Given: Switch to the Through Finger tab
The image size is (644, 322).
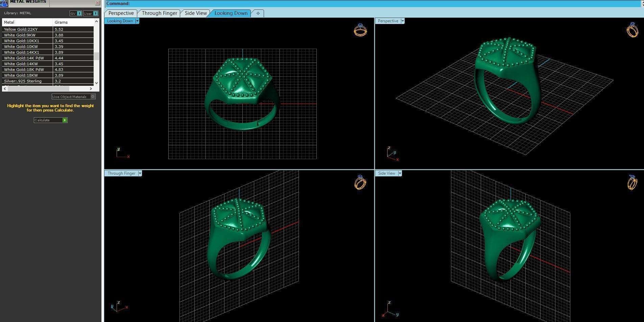Looking at the screenshot, I should (159, 13).
